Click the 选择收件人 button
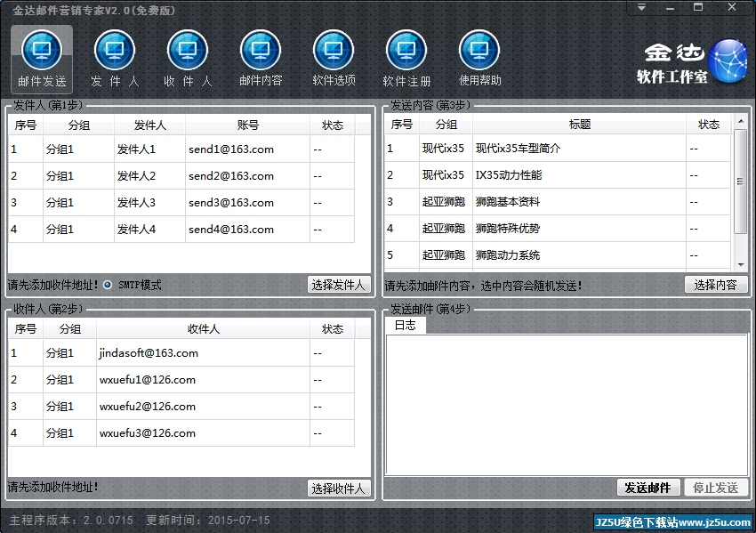Image resolution: width=756 pixels, height=533 pixels. [x=339, y=489]
